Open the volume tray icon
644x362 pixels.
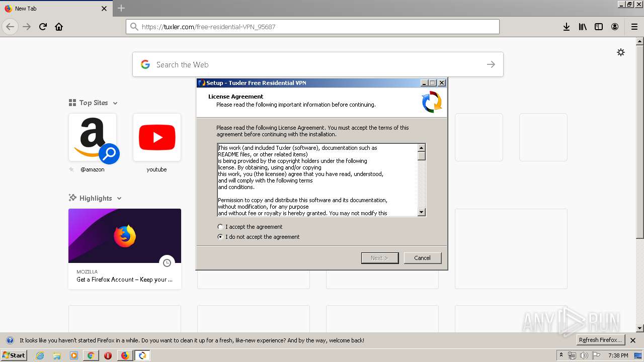tap(584, 355)
